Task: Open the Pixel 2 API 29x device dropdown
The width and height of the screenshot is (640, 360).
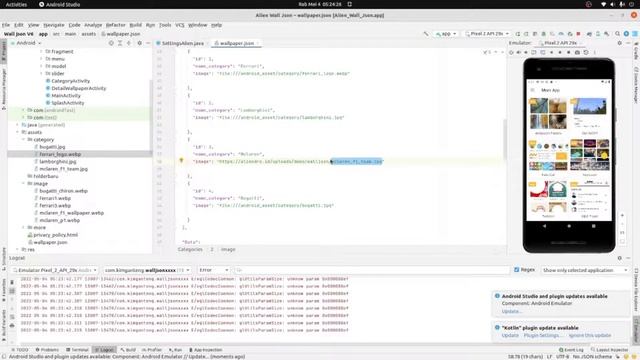Action: tap(487, 34)
